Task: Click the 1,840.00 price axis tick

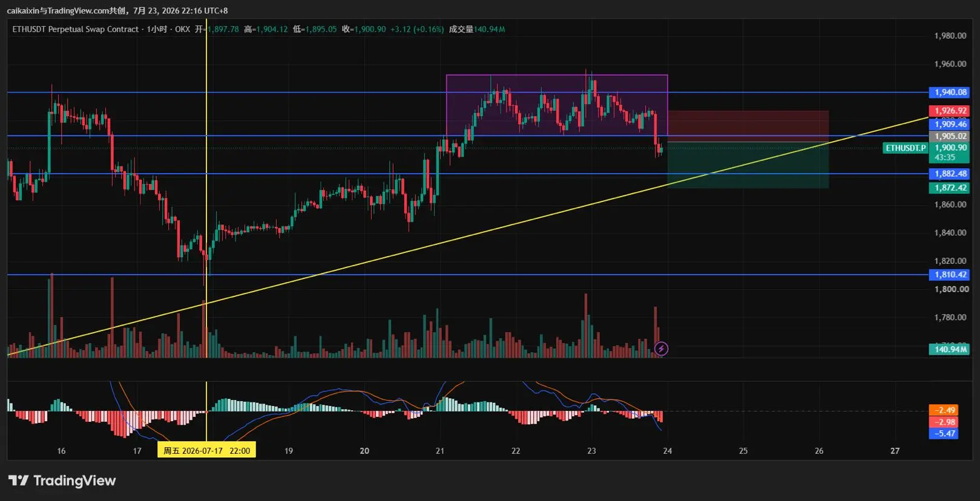Action: (x=950, y=232)
